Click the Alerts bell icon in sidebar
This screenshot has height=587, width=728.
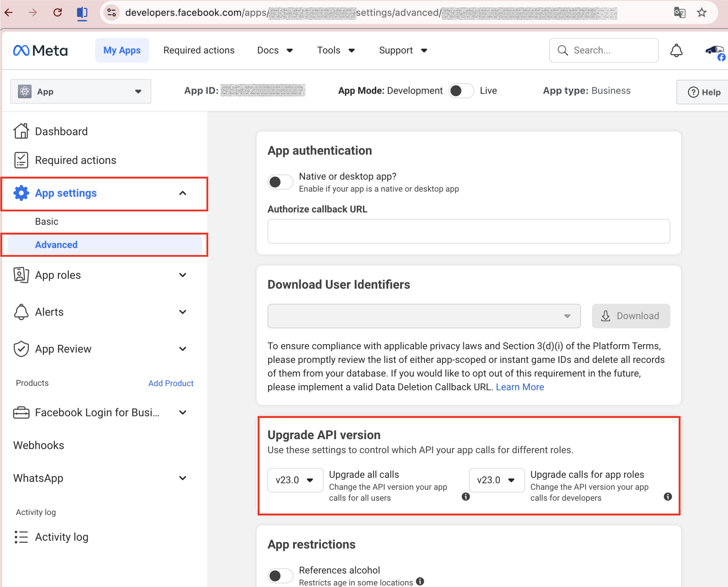[21, 312]
